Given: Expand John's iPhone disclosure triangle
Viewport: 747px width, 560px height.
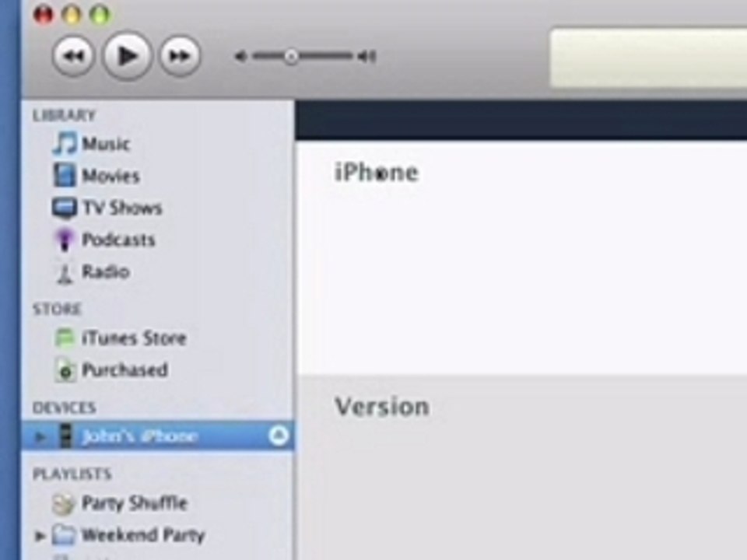Looking at the screenshot, I should coord(41,436).
